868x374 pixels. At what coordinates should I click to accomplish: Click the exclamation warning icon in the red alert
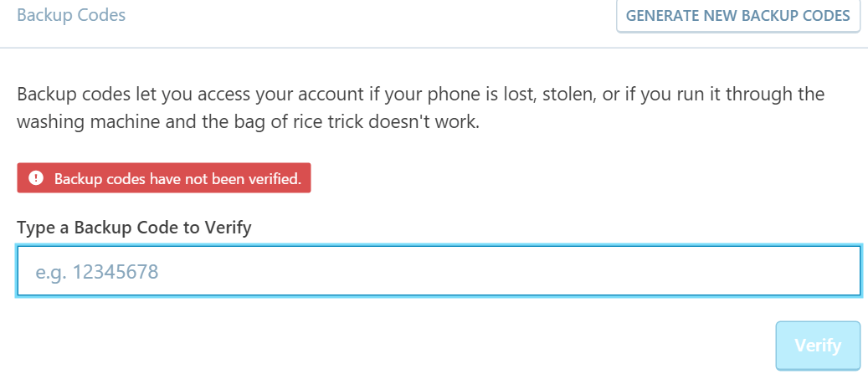pyautogui.click(x=35, y=178)
